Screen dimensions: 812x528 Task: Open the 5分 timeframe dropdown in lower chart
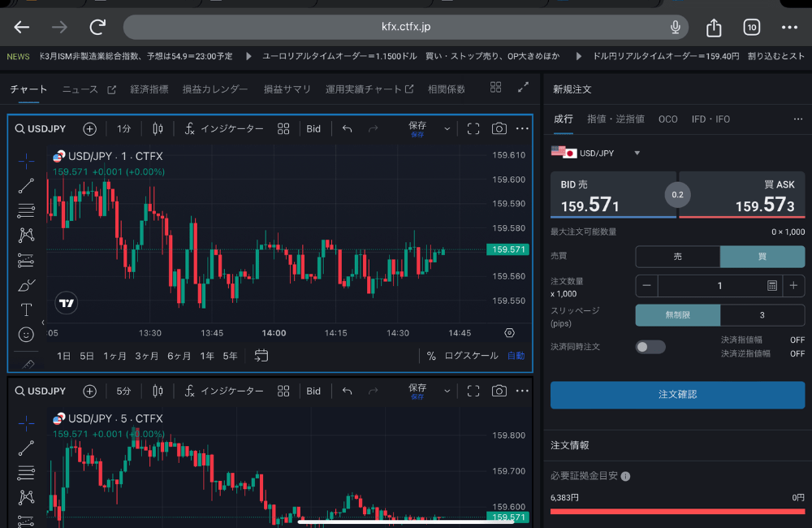pos(123,391)
